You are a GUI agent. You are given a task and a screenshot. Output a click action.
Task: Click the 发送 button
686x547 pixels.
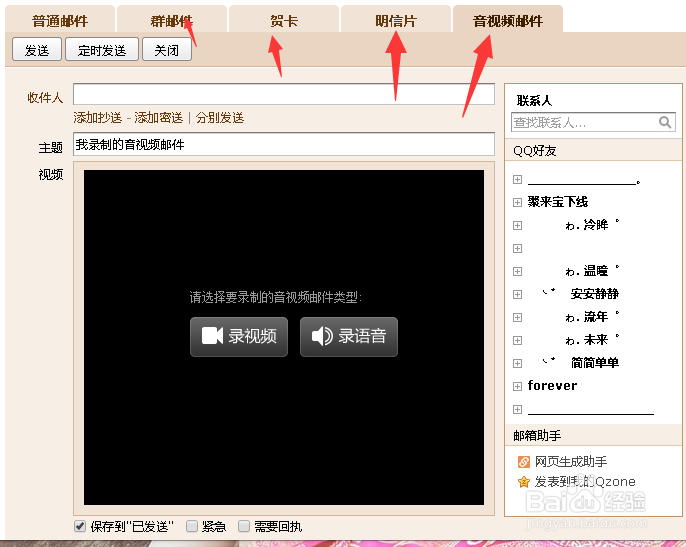coord(37,49)
